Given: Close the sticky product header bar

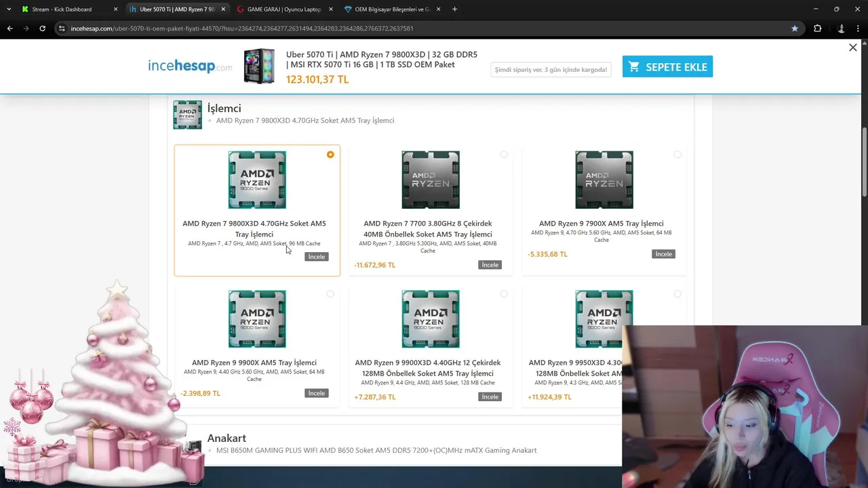Looking at the screenshot, I should [x=853, y=47].
